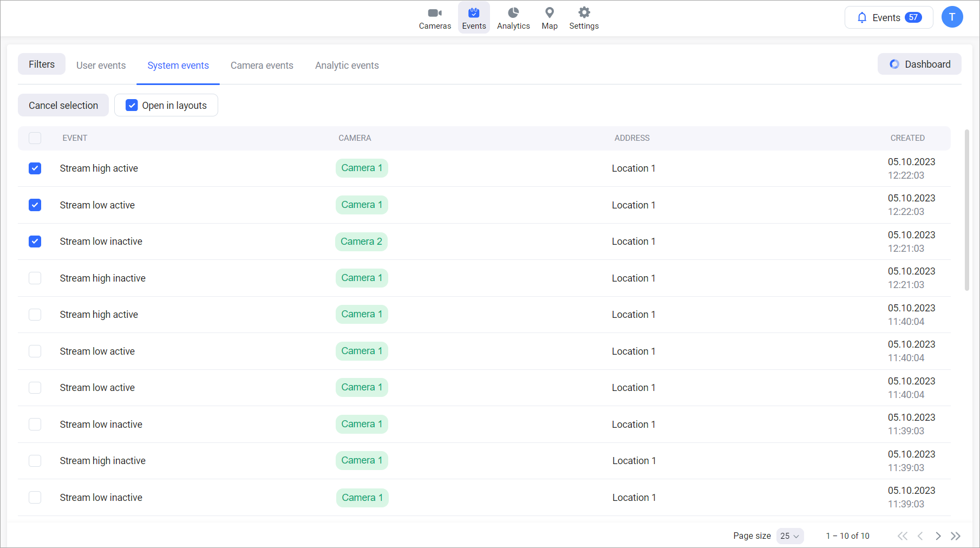Disable the Open in layouts checkbox

[132, 106]
